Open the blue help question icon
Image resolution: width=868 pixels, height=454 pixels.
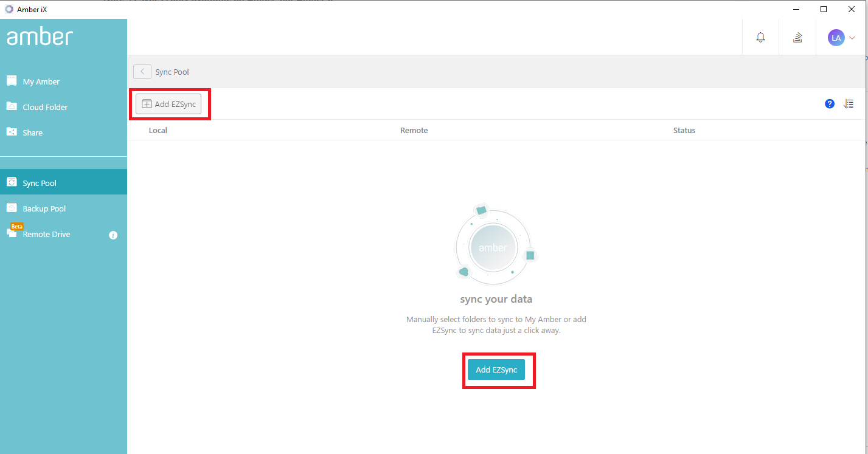click(830, 104)
